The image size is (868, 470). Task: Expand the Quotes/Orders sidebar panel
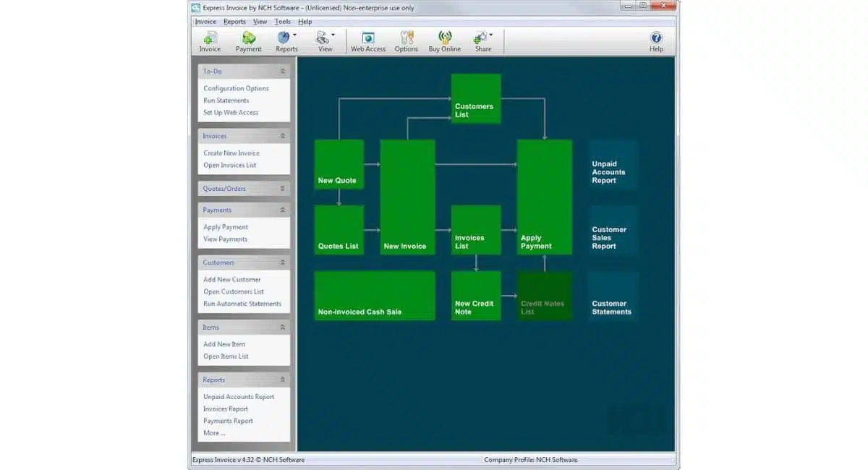click(x=282, y=189)
